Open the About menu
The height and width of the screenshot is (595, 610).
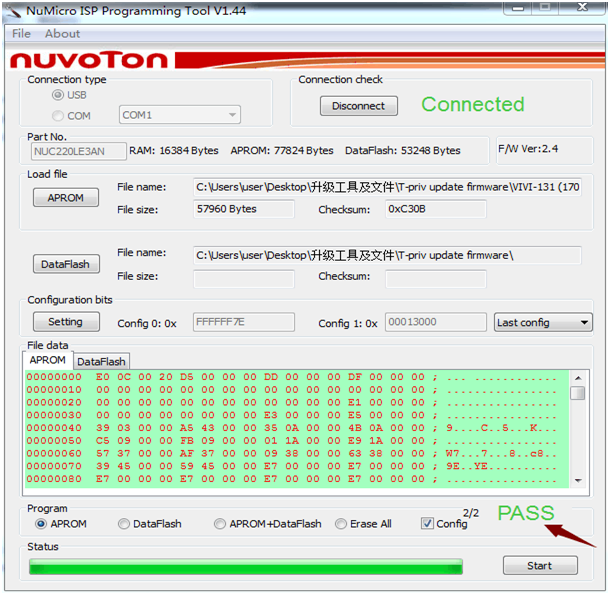point(62,34)
